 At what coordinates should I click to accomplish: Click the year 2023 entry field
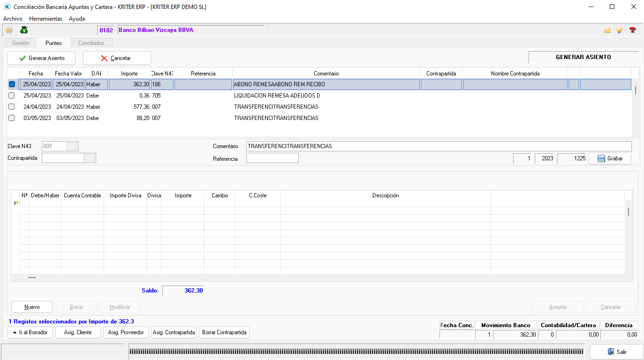(x=545, y=158)
